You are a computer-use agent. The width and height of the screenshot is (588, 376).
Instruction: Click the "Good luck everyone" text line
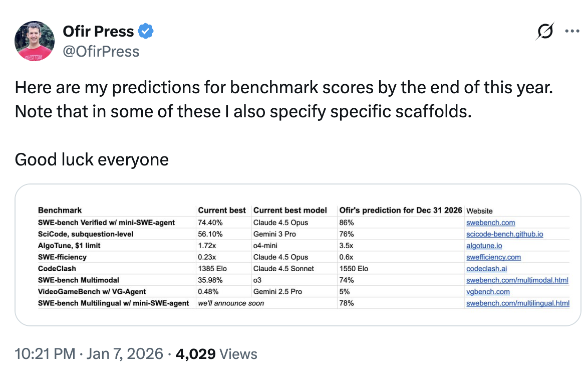[92, 159]
